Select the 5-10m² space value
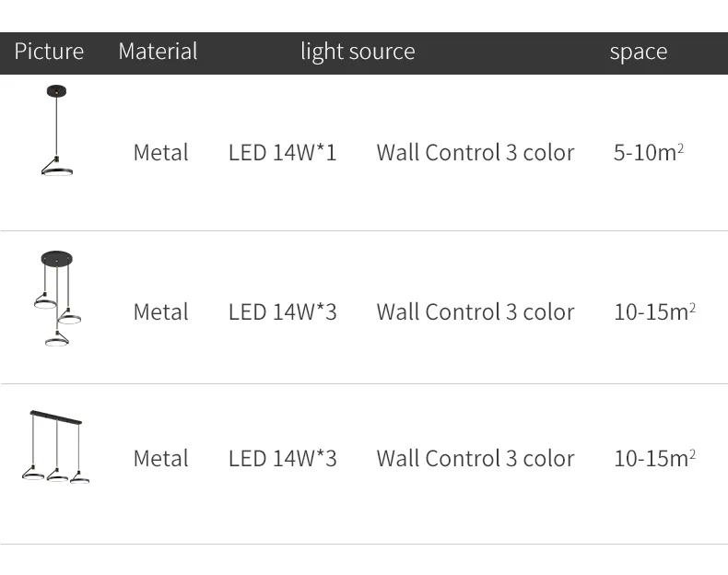728x575 pixels. [648, 152]
